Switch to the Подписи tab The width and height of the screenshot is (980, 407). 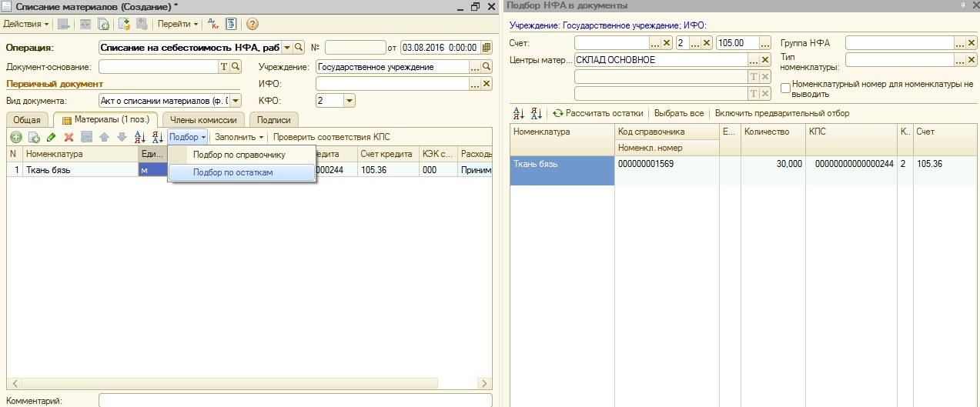tap(273, 119)
